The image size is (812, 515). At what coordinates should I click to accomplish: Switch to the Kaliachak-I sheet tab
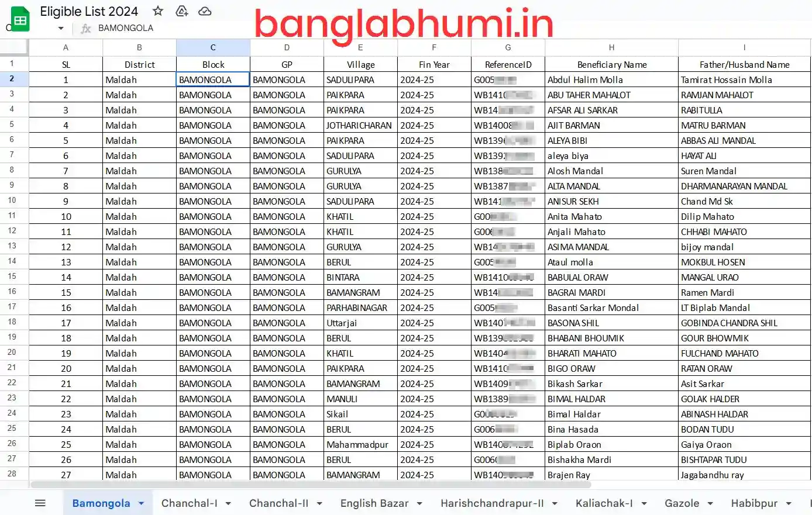(x=604, y=503)
